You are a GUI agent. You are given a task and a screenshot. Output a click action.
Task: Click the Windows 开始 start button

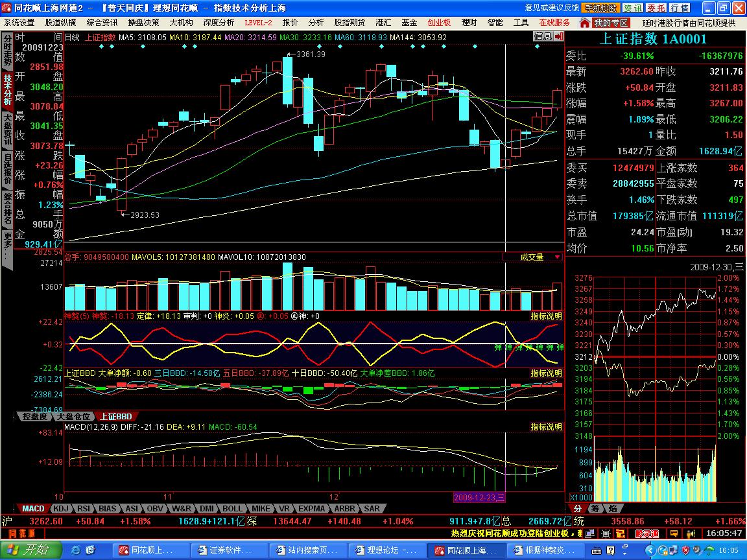(31, 550)
